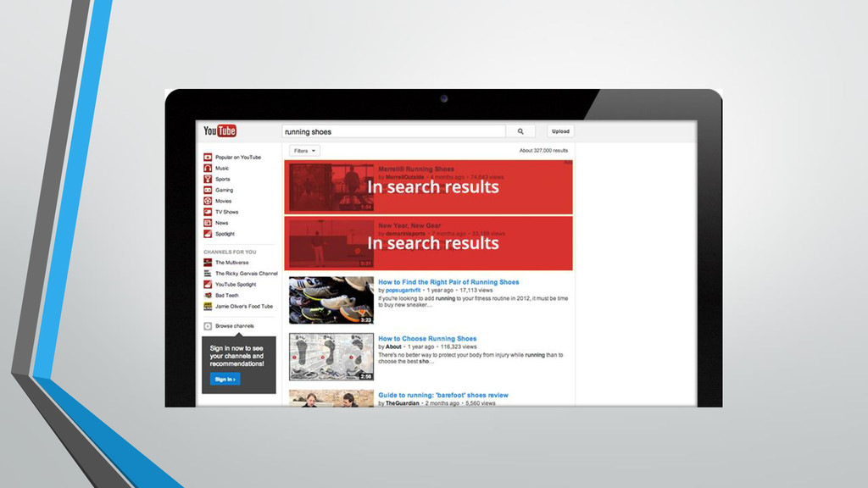Open Bad Teeth channel link
Screen dimensions: 868x488
point(227,296)
